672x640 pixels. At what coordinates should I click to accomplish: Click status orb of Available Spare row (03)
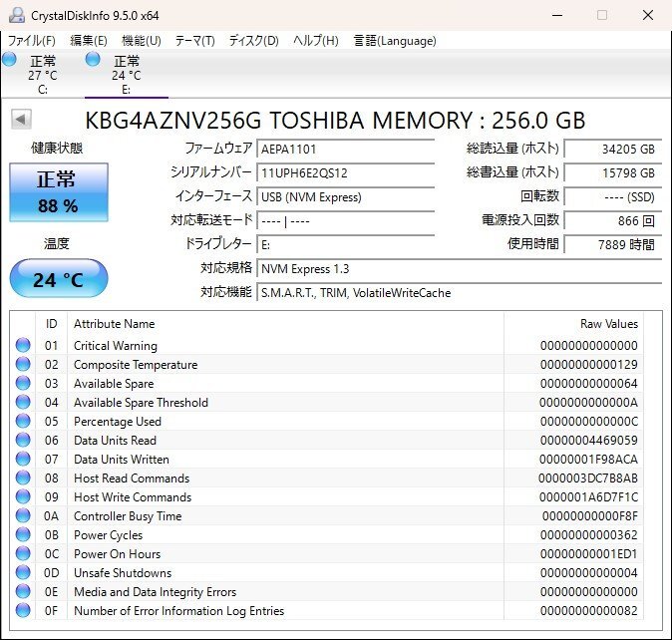coord(23,383)
